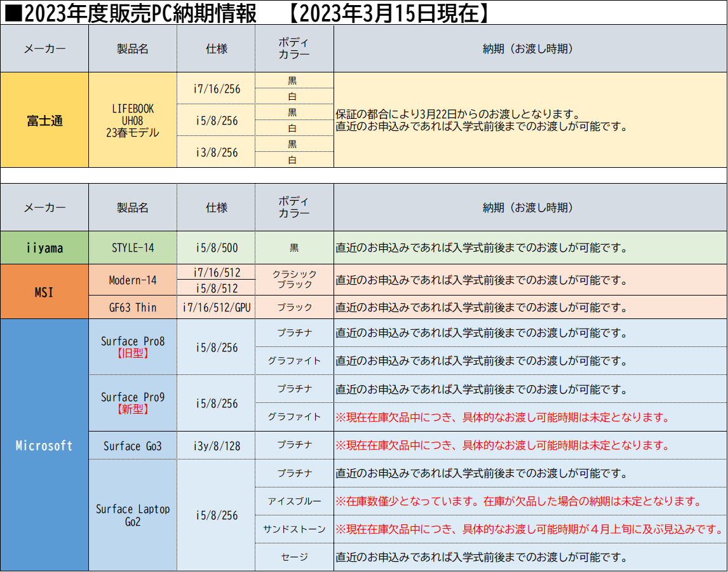Click "プラチナ" color for Surface Laptop Go2
The height and width of the screenshot is (572, 728).
tap(294, 473)
